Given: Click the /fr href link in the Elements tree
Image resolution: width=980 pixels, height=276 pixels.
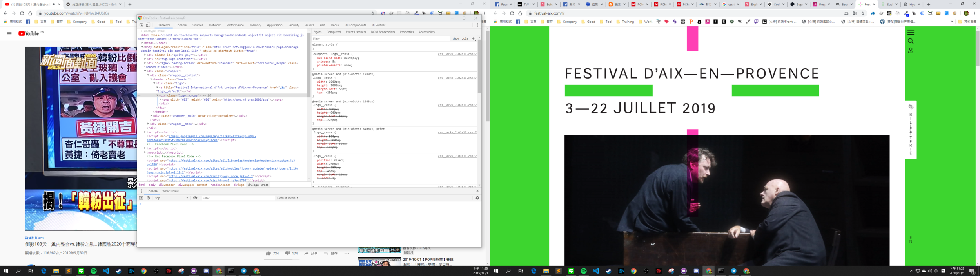Looking at the screenshot, I should tap(282, 88).
